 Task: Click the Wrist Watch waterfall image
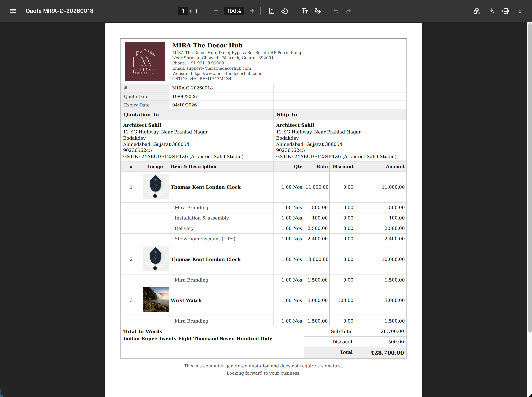click(156, 300)
